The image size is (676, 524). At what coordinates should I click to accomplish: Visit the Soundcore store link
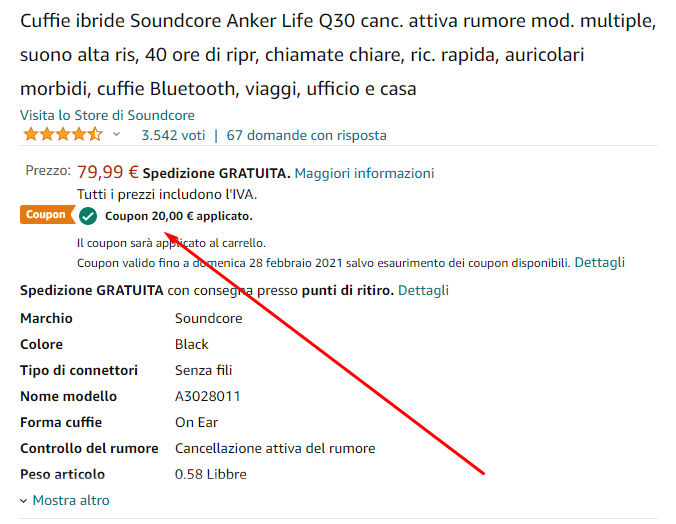pos(107,115)
